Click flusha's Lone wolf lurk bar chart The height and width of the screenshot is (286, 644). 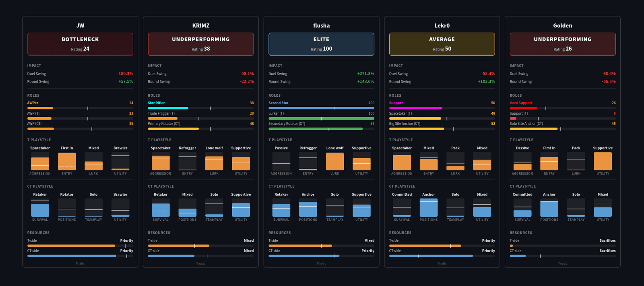[x=335, y=161]
